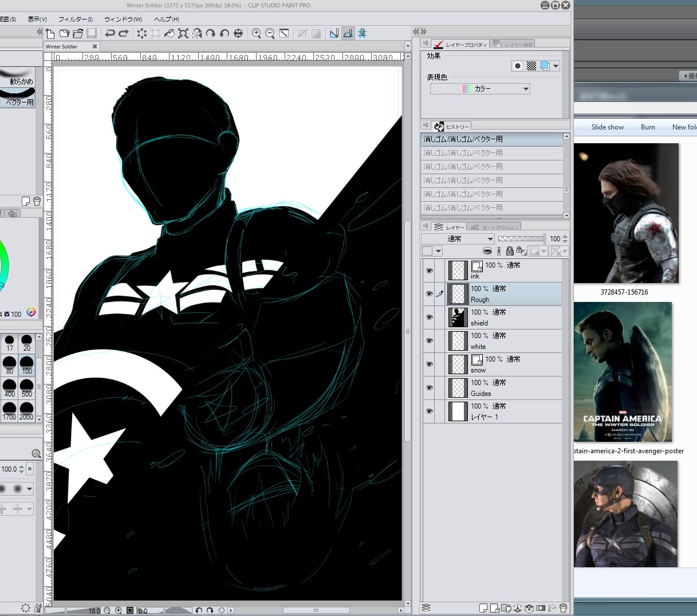697x616 pixels.
Task: Open the フィルター(I) menu
Action: point(75,19)
